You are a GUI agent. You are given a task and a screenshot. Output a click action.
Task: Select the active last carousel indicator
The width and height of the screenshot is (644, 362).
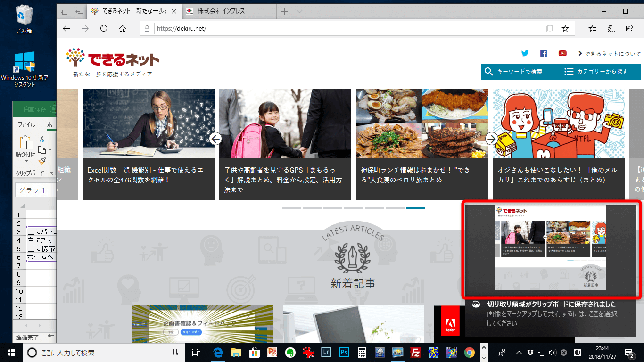416,208
